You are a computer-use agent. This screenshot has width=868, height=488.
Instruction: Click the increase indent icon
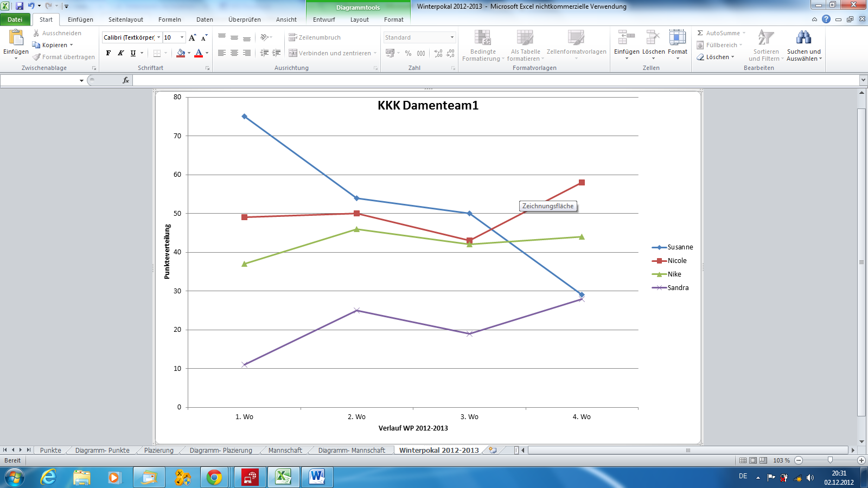(x=277, y=53)
